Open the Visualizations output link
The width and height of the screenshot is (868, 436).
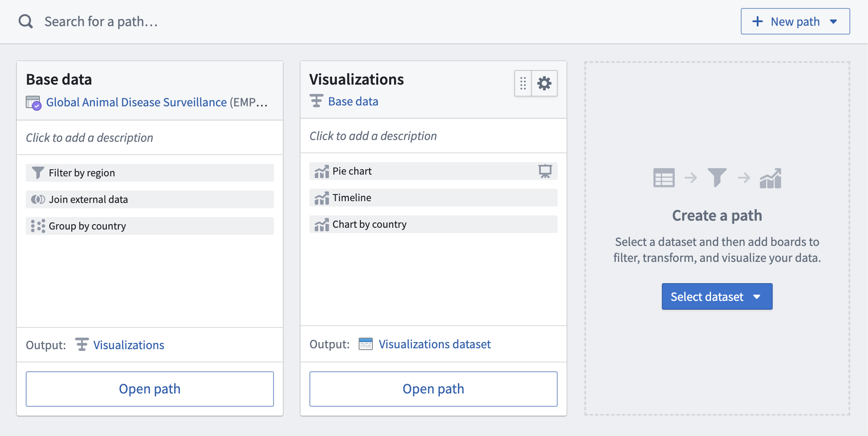[x=129, y=345]
